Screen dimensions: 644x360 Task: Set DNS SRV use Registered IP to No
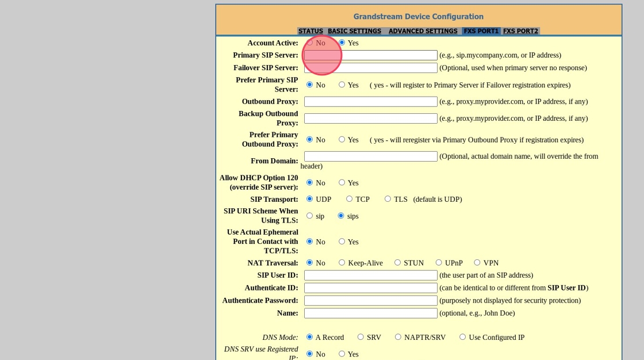310,354
